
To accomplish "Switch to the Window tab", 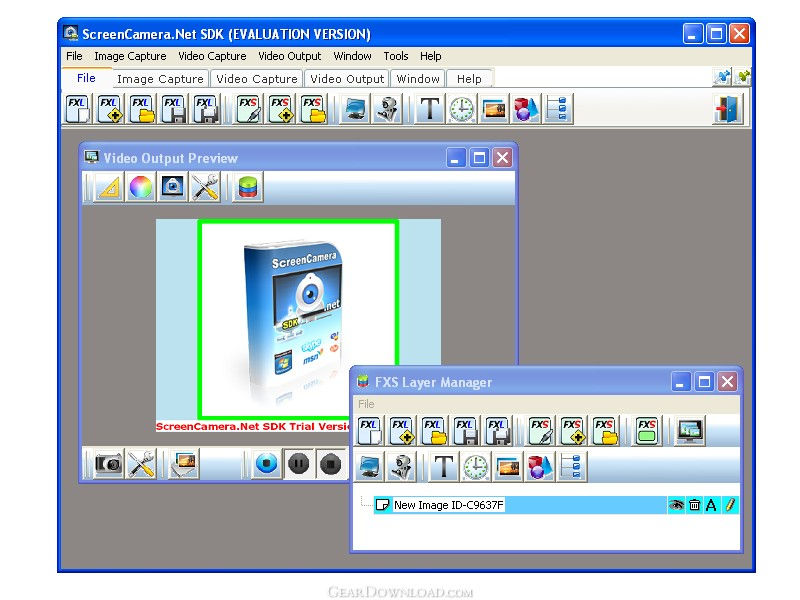I will (418, 79).
